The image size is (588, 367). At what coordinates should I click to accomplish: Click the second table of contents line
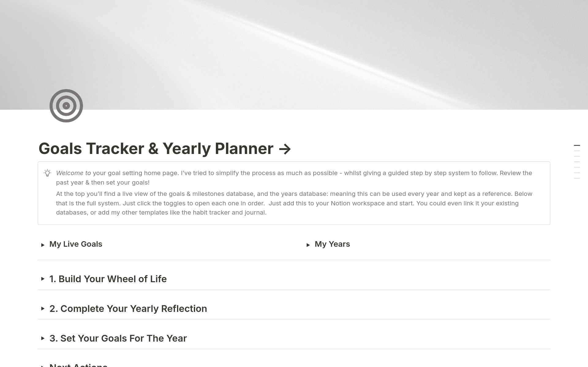[x=577, y=151]
